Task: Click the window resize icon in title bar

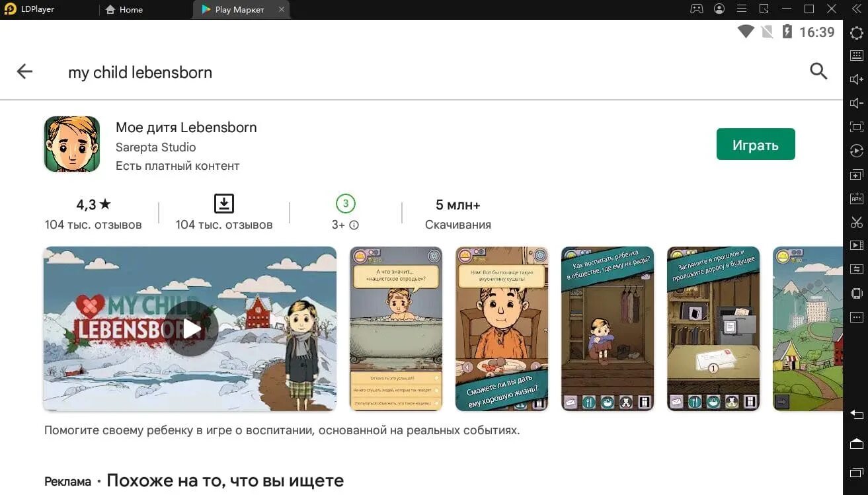Action: [764, 9]
